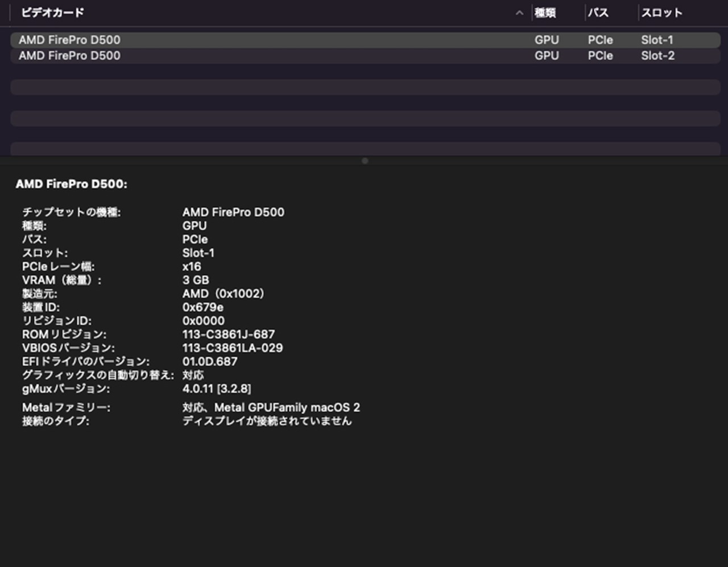728x567 pixels.
Task: Click the リビジョンID value 0x0000
Action: click(204, 321)
